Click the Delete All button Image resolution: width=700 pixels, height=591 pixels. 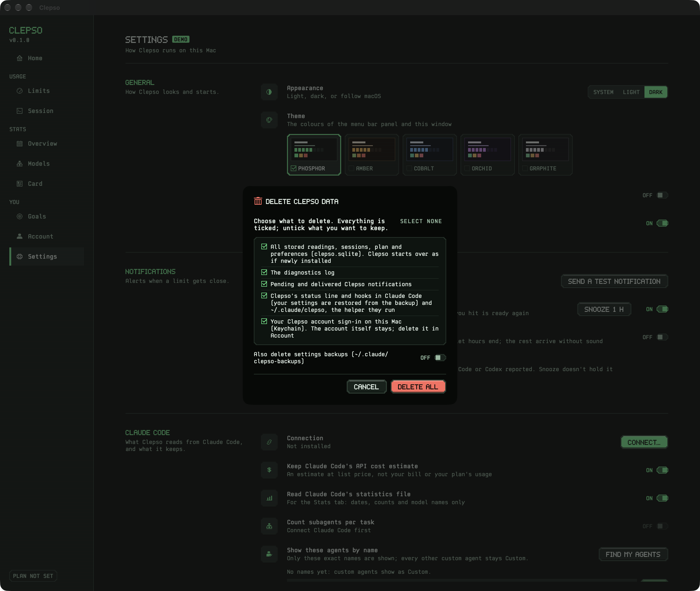point(418,387)
